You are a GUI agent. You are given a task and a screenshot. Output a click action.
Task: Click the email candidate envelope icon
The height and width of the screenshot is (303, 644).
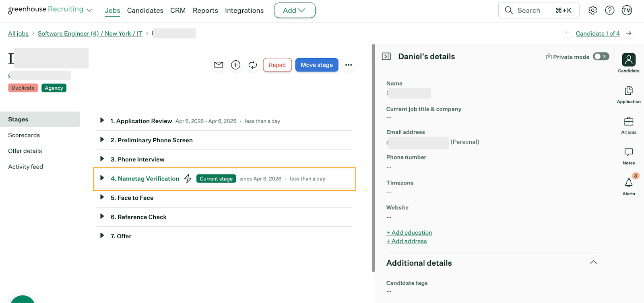[x=219, y=65]
